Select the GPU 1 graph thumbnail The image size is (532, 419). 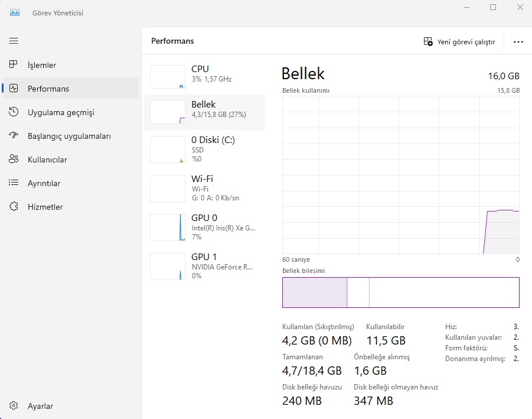[168, 267]
